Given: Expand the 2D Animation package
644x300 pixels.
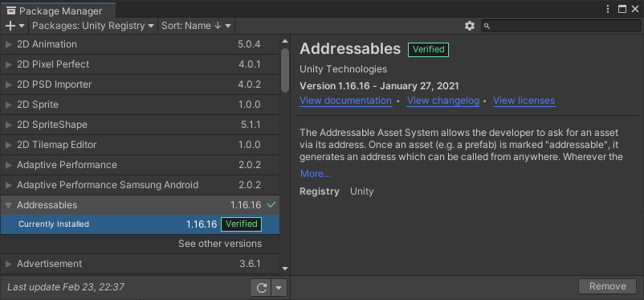Looking at the screenshot, I should pos(8,44).
